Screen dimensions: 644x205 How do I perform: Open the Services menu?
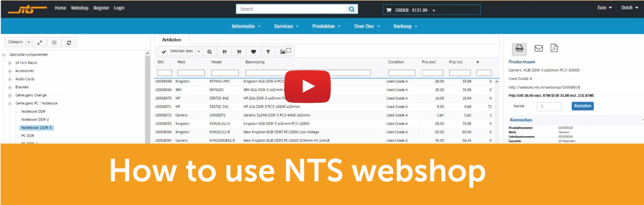tap(286, 27)
